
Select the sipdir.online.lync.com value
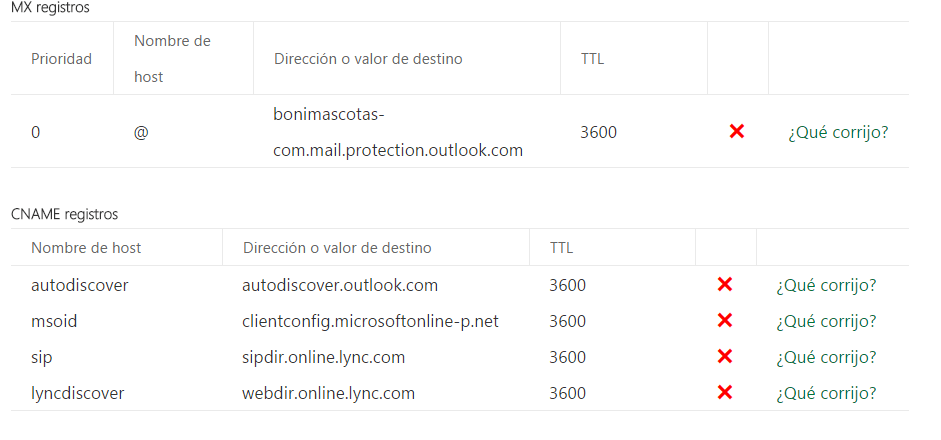point(323,358)
